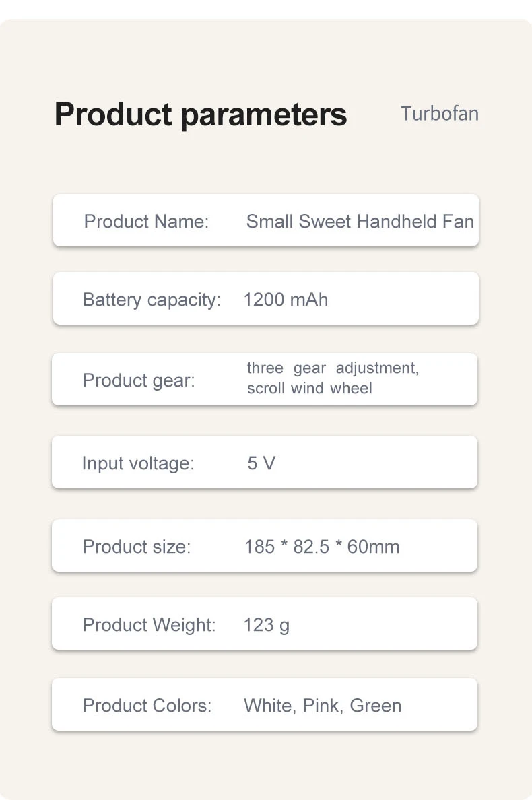Select the Product gear label
The height and width of the screenshot is (800, 532).
point(139,380)
